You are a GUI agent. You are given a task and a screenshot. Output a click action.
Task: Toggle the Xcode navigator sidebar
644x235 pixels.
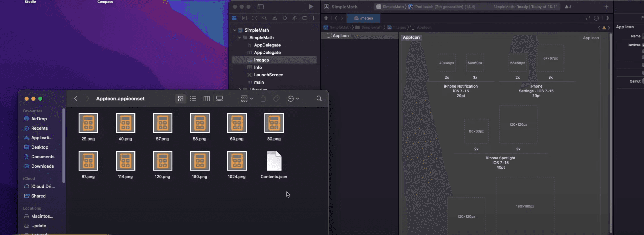(x=261, y=7)
